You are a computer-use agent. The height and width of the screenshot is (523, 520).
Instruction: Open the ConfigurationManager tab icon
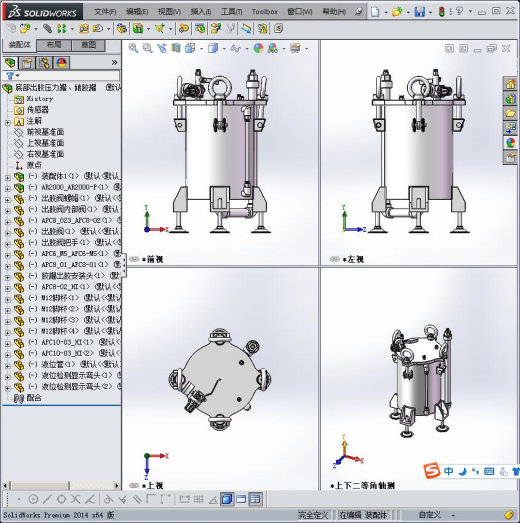pos(44,63)
